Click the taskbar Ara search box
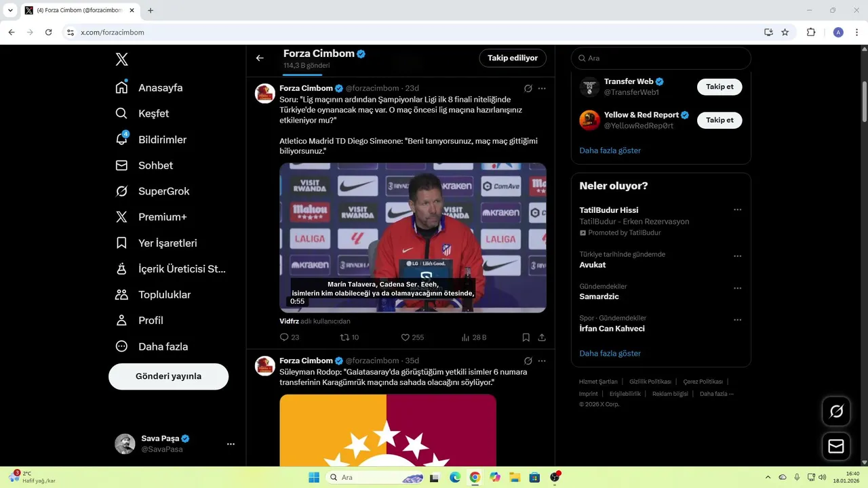Screen dimensions: 868x488 376,477
